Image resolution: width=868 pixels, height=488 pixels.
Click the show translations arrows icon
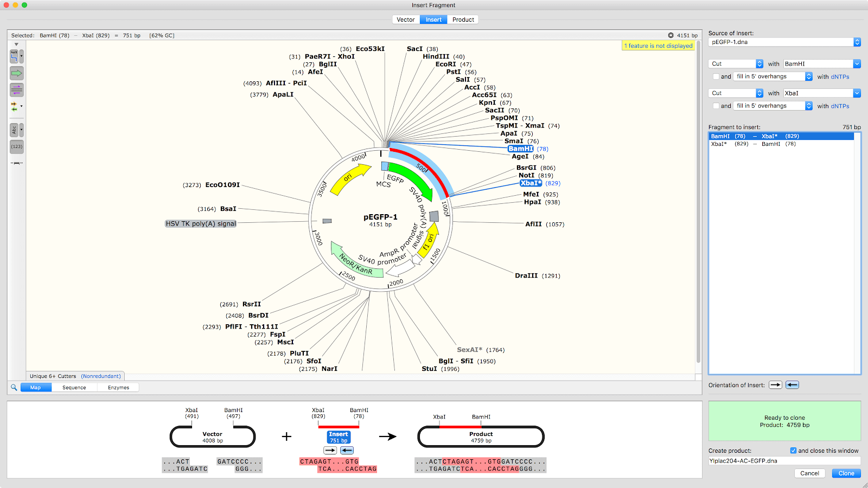coord(15,107)
